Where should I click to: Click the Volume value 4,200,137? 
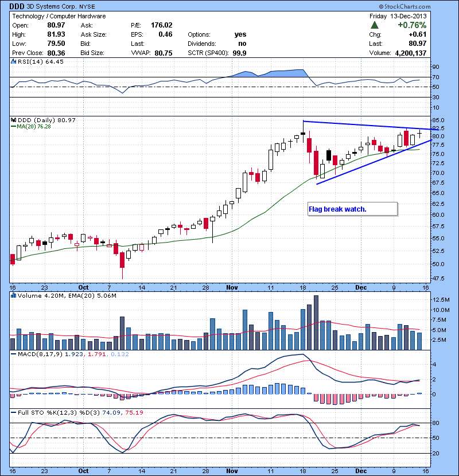411,53
